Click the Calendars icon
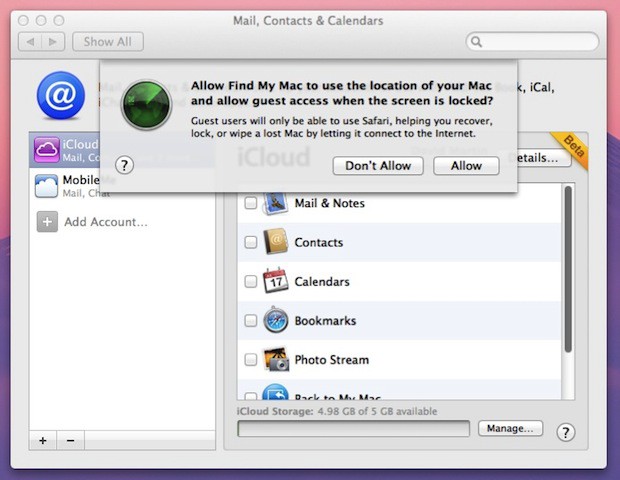 275,281
